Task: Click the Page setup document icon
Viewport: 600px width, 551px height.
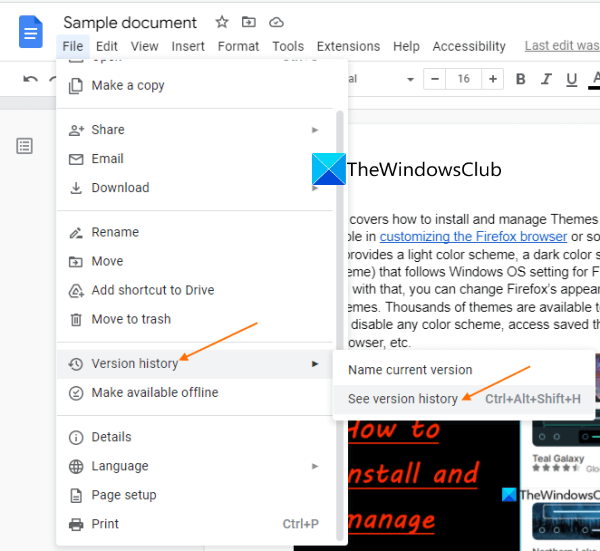Action: (x=76, y=496)
